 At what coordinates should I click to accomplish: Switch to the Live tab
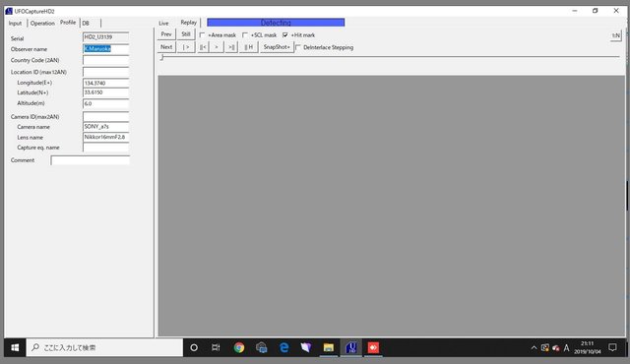coord(163,24)
